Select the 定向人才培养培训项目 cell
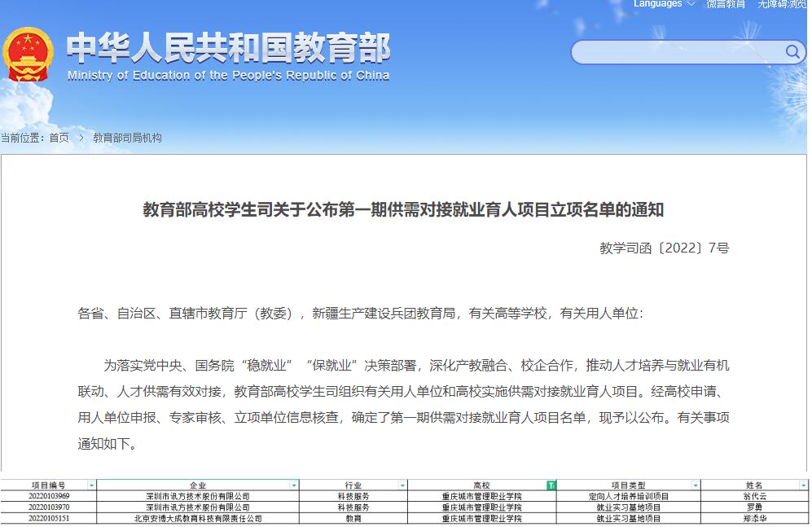The height and width of the screenshot is (527, 812). pos(628,496)
